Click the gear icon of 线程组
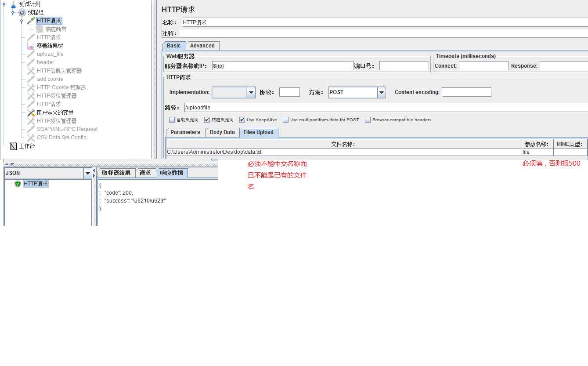The width and height of the screenshot is (588, 366). pyautogui.click(x=22, y=12)
